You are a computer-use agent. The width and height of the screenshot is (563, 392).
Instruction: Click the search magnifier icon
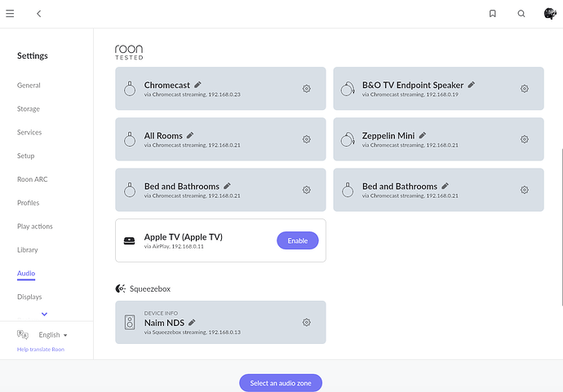pyautogui.click(x=521, y=14)
